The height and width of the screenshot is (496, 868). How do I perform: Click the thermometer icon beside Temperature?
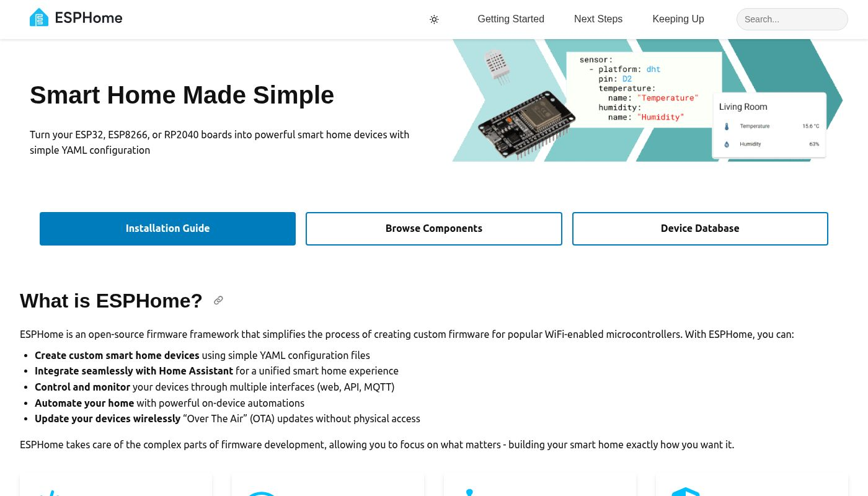pos(727,126)
